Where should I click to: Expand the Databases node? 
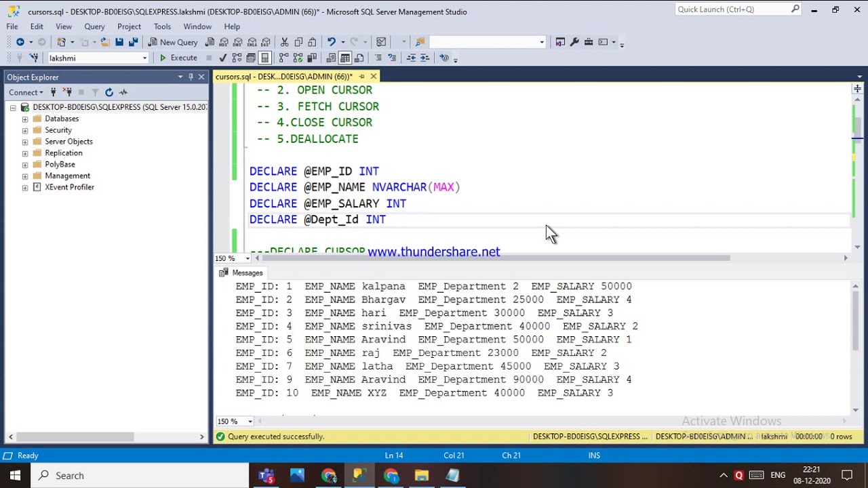pyautogui.click(x=25, y=119)
